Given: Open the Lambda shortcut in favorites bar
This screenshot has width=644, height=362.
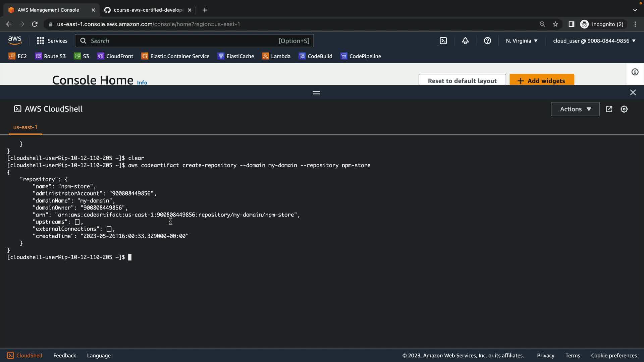Looking at the screenshot, I should [276, 56].
